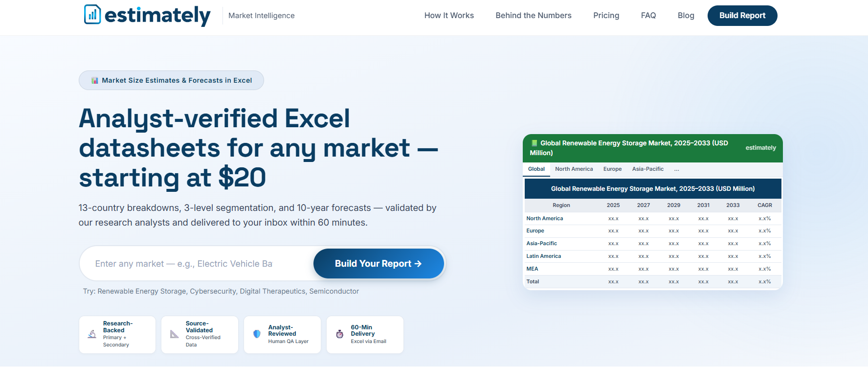868x368 pixels.
Task: Click the Build Report button in the header
Action: (742, 16)
